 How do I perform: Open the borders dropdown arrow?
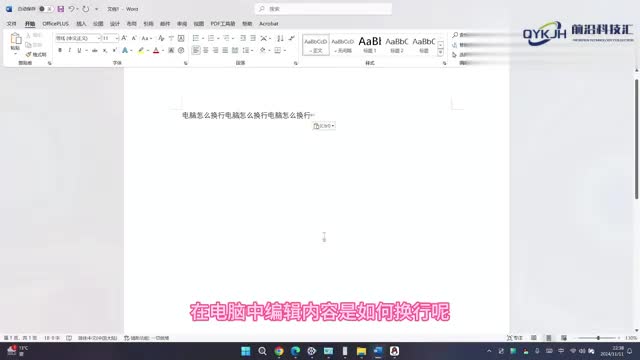[284, 50]
